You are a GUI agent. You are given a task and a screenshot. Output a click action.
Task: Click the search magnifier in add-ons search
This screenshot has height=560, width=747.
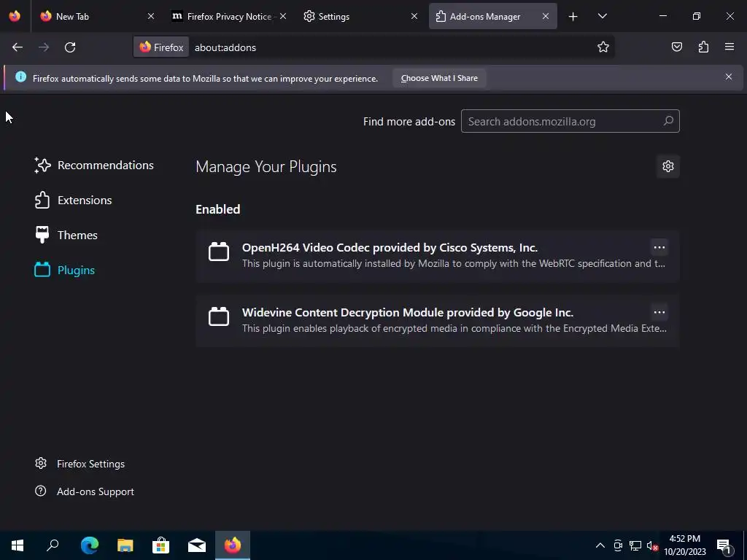click(668, 121)
